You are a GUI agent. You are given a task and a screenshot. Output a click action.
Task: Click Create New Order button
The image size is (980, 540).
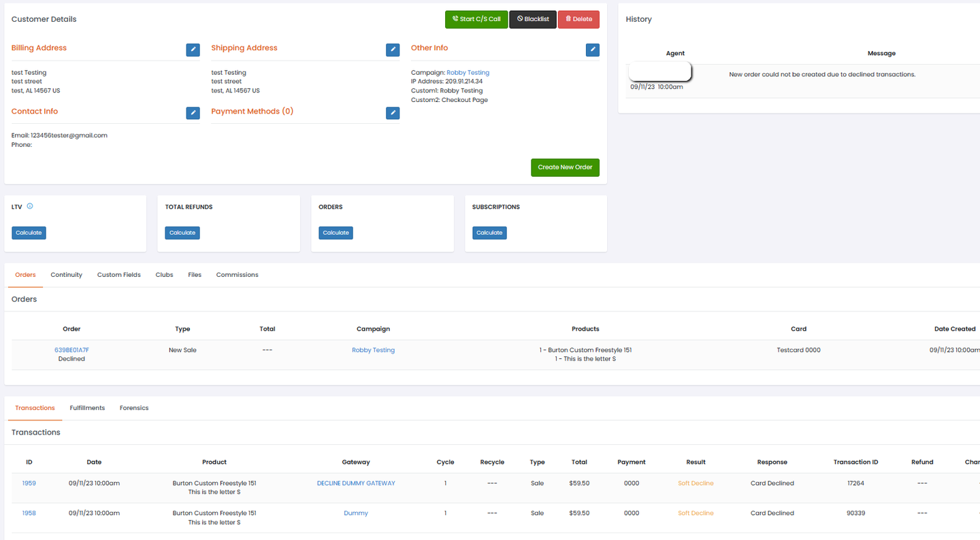click(565, 167)
